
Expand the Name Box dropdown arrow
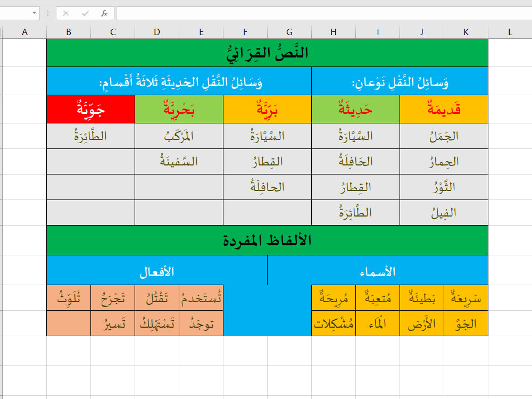pyautogui.click(x=34, y=13)
